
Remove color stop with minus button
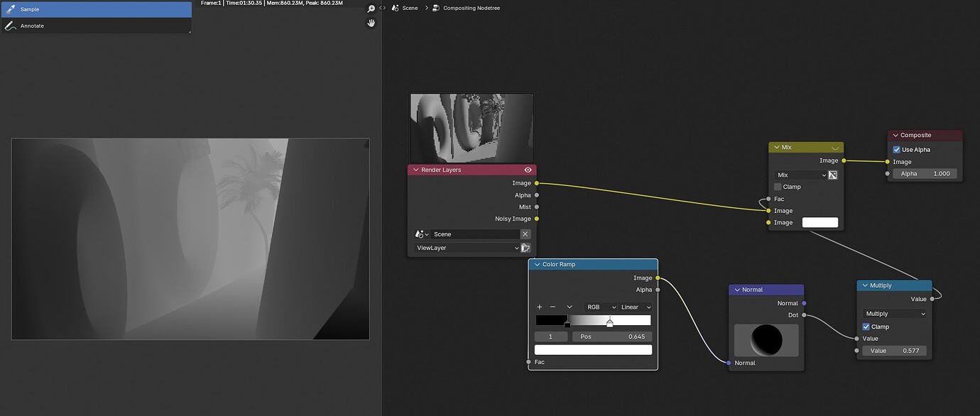[x=552, y=307]
